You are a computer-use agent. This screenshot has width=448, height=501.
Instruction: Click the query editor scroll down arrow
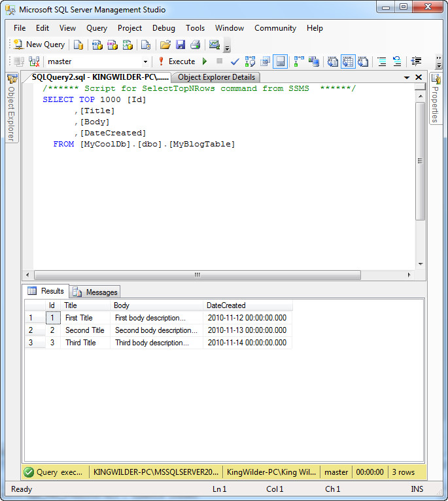[x=421, y=264]
